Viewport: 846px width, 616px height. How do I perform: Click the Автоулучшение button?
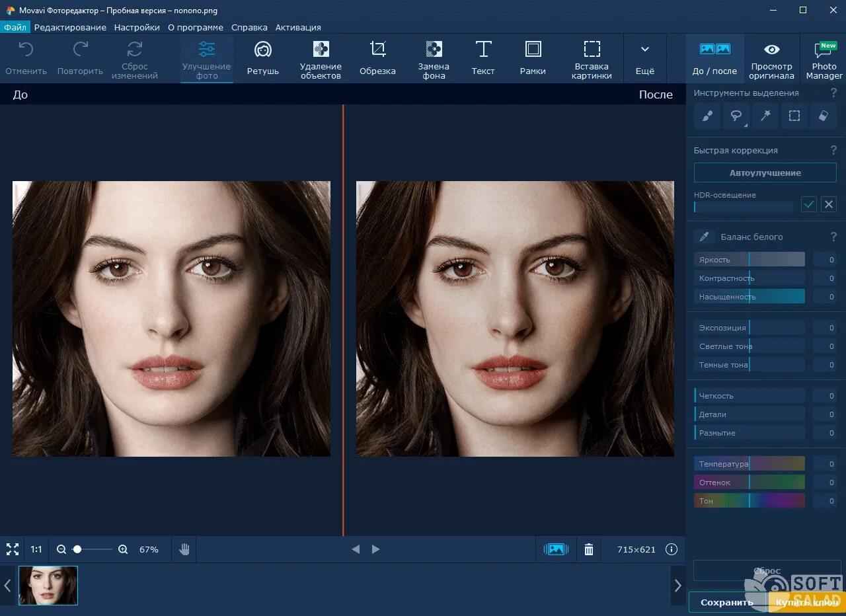point(765,173)
